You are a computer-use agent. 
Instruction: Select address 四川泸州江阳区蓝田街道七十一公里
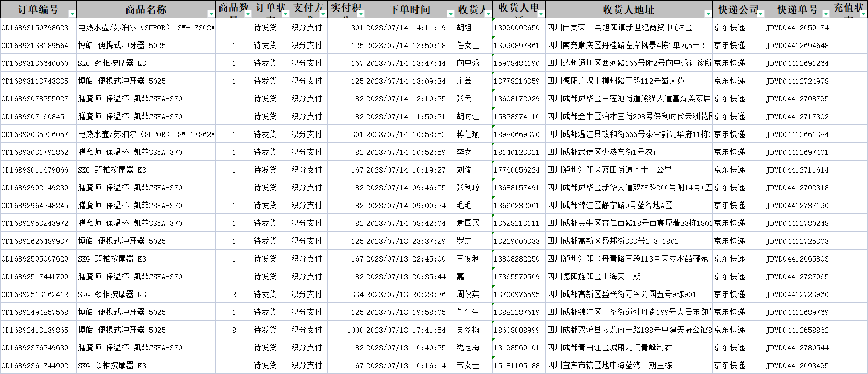(x=609, y=170)
